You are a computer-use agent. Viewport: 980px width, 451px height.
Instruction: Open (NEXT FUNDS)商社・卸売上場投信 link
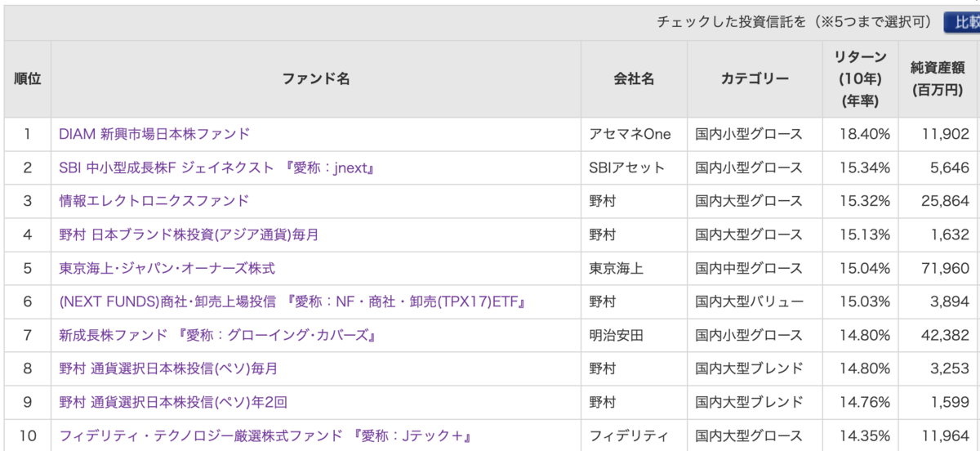292,301
